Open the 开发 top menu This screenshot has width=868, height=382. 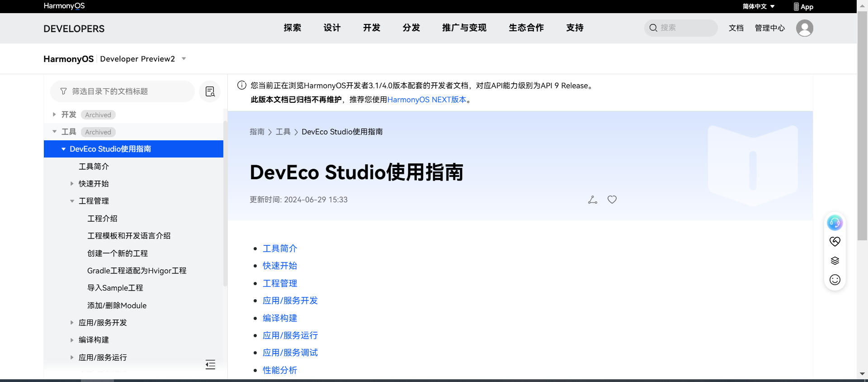[372, 28]
